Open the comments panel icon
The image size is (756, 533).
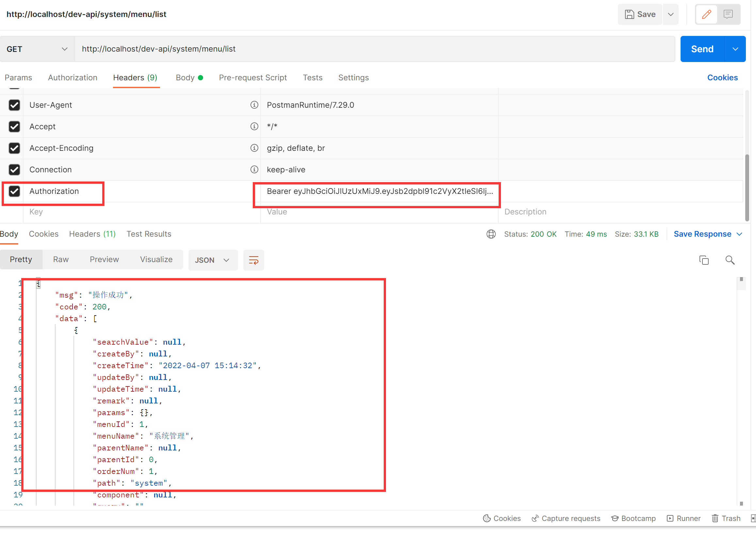click(728, 14)
